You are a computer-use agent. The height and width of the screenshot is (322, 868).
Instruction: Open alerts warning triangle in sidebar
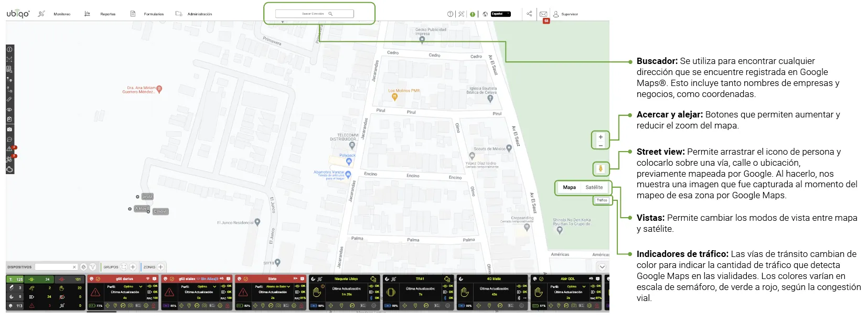coord(9,149)
